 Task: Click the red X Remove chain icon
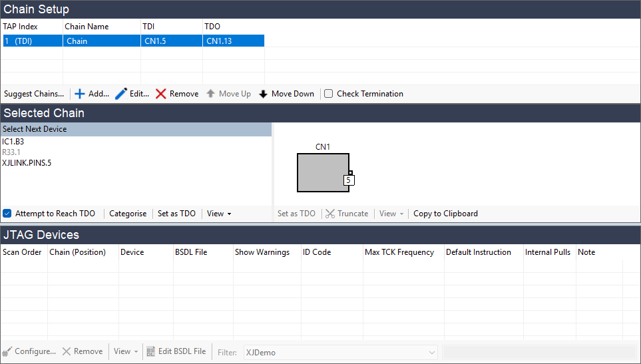[161, 94]
